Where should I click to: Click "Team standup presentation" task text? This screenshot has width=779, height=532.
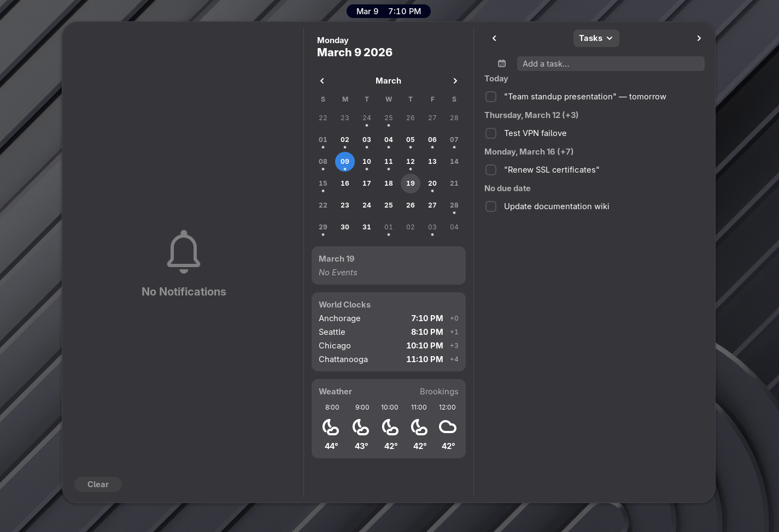tap(585, 97)
